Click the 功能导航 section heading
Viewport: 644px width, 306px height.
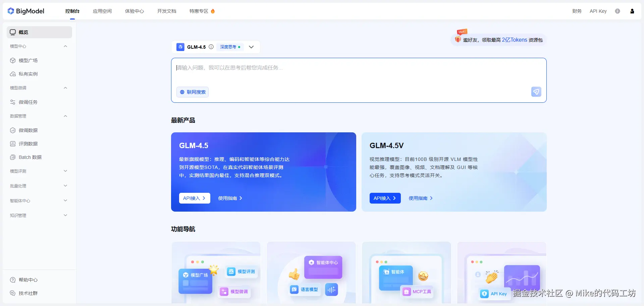coord(183,229)
